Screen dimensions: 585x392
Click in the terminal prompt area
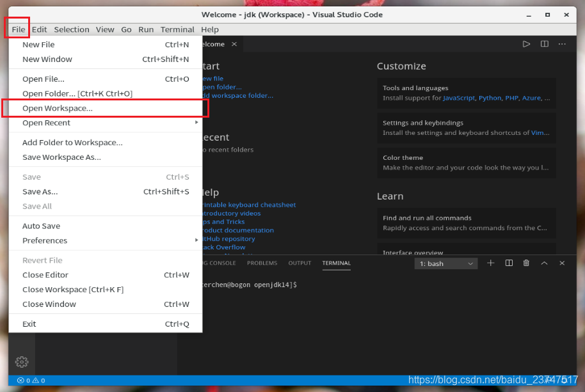coord(388,324)
